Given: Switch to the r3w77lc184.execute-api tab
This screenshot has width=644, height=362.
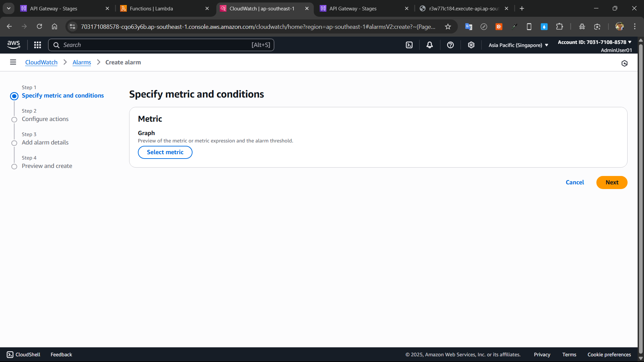Looking at the screenshot, I should pyautogui.click(x=465, y=8).
